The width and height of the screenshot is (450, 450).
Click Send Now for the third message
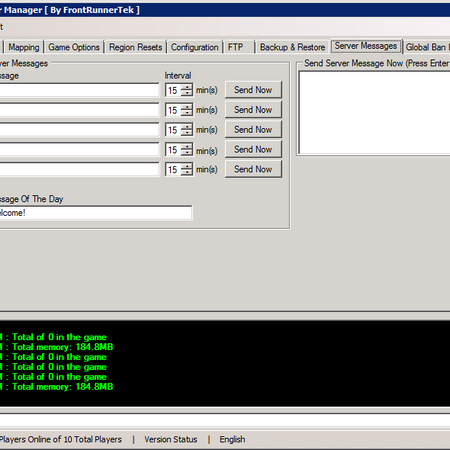coord(253,129)
